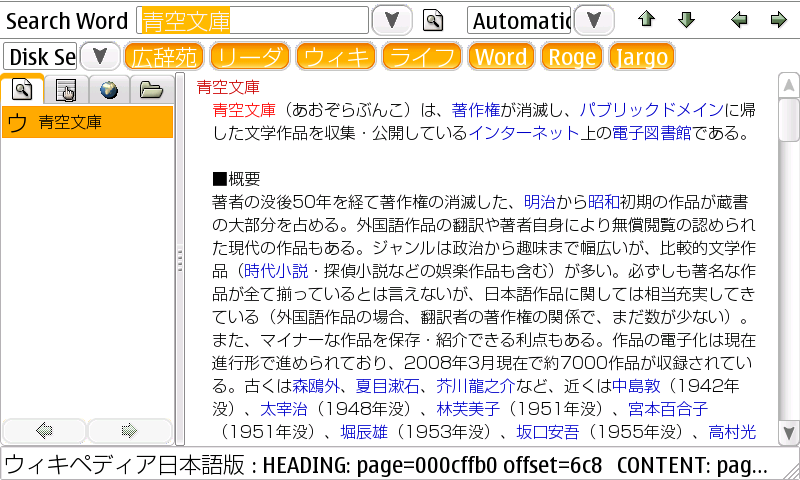
Task: Click the green up arrow icon
Action: click(x=646, y=20)
